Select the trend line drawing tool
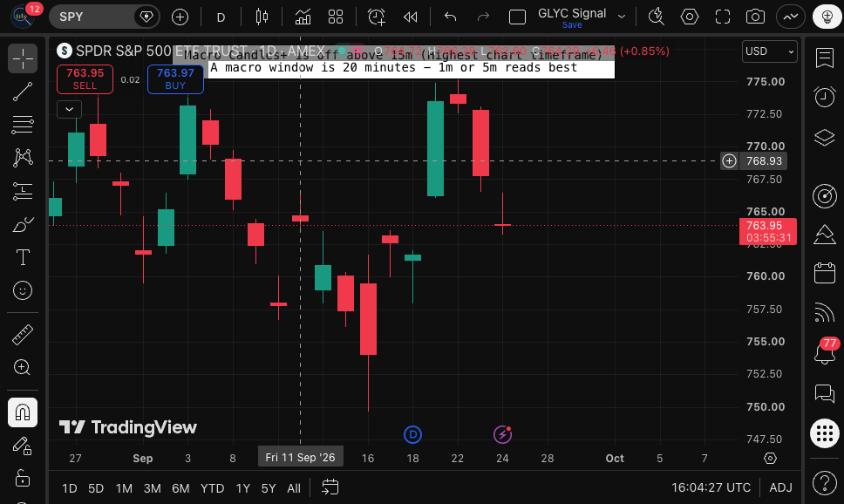Viewport: 844px width, 504px height. [x=23, y=92]
